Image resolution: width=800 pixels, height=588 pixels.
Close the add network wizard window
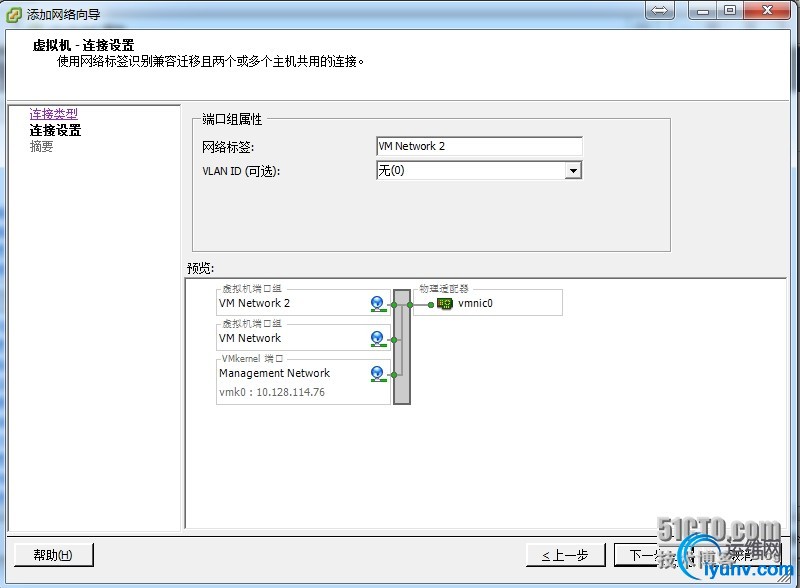pos(767,10)
